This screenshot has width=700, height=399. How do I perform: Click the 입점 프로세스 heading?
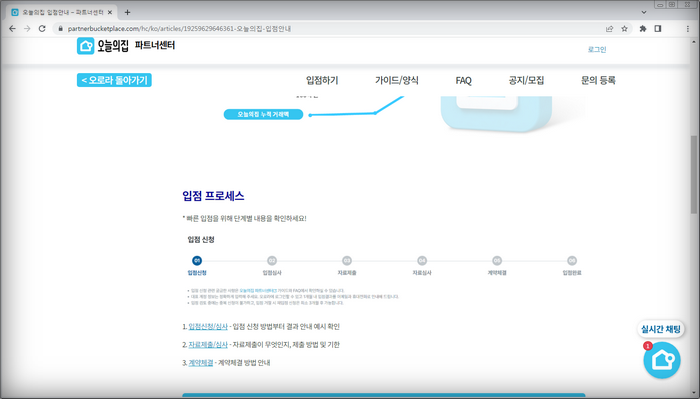[x=213, y=196]
